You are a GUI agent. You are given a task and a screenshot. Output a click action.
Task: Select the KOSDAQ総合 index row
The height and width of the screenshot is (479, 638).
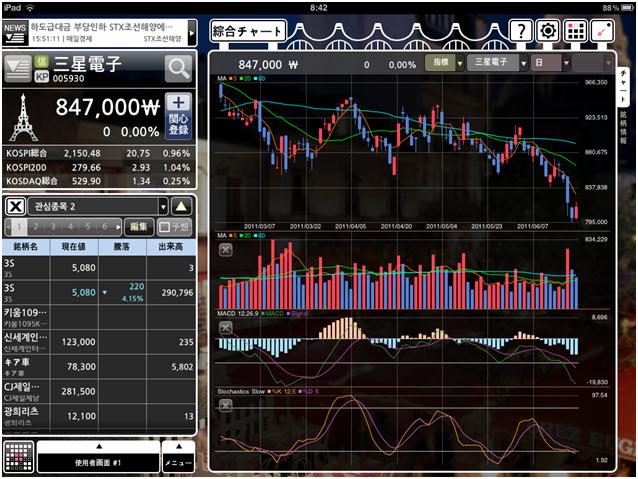[x=98, y=181]
